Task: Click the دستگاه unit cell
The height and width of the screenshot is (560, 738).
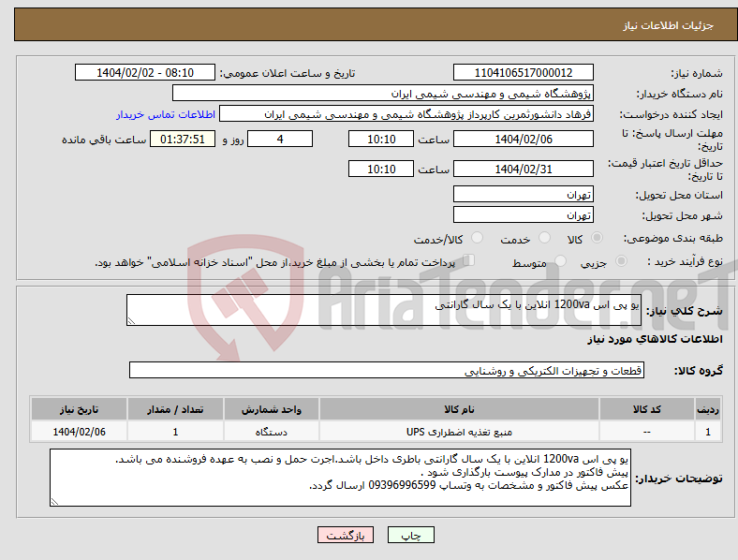Action: [271, 431]
